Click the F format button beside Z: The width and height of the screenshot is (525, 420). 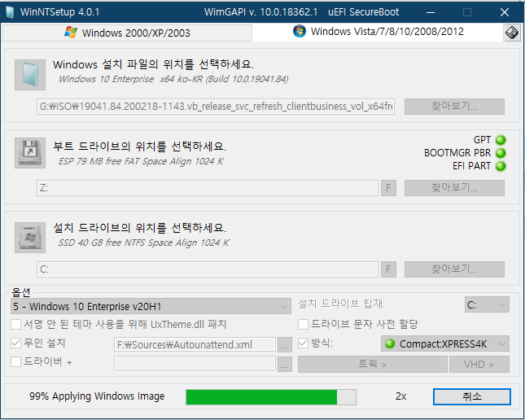[x=388, y=188]
